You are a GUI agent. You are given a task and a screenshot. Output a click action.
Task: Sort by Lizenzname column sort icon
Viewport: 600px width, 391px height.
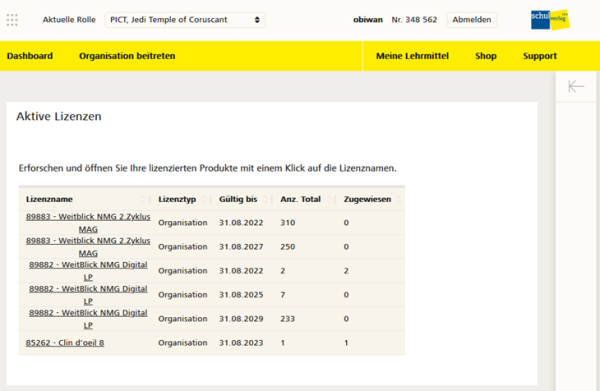pos(143,199)
